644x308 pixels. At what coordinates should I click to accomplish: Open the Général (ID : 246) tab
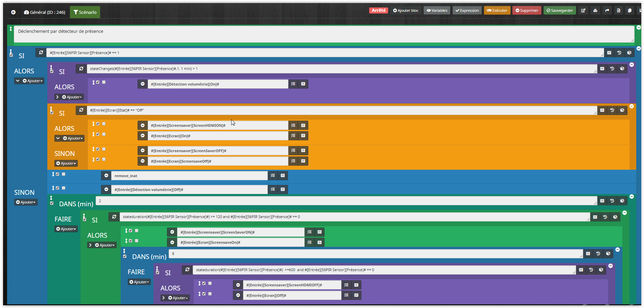tap(45, 12)
